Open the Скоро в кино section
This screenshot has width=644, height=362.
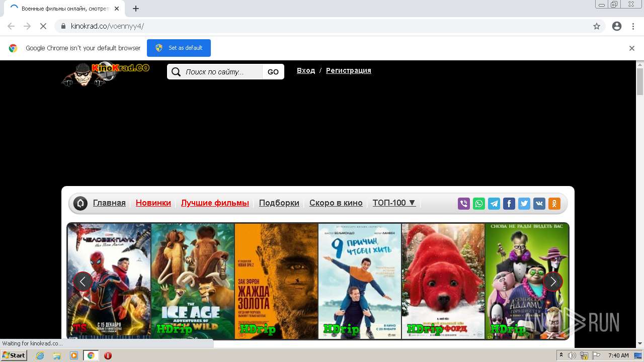[x=336, y=203]
